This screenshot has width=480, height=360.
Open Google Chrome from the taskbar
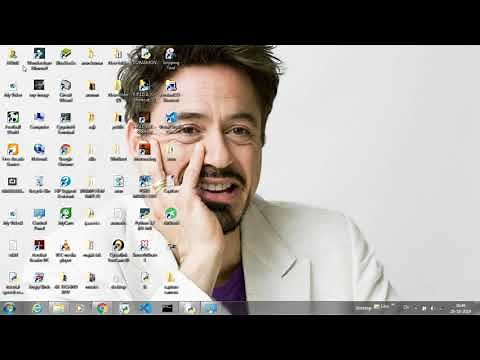[102, 308]
